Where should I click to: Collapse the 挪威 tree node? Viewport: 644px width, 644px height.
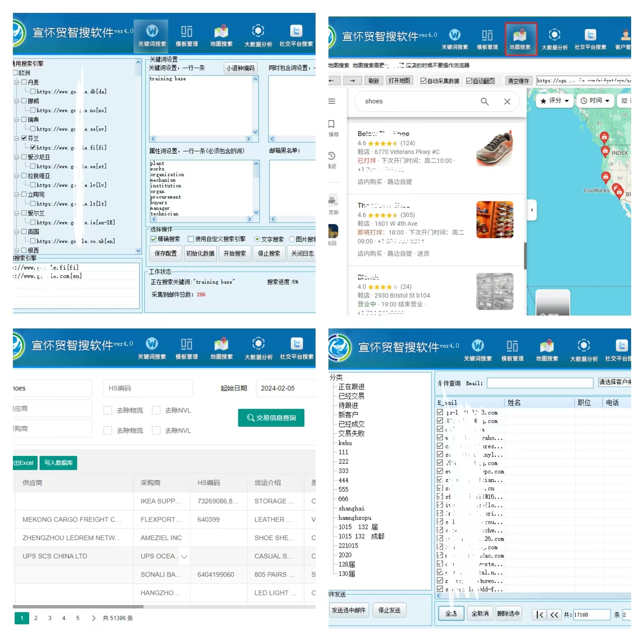[x=17, y=101]
